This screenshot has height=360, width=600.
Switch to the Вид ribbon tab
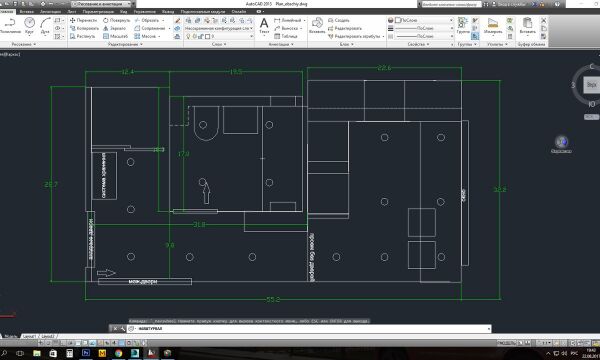coord(124,11)
